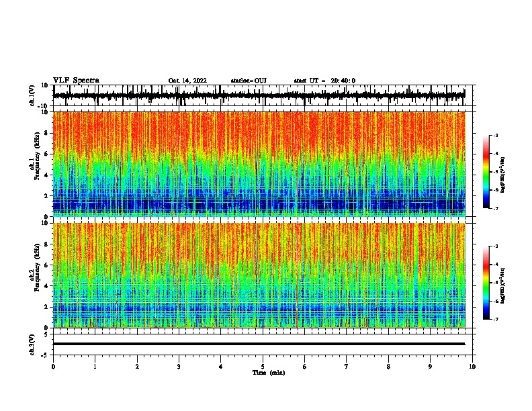Select the date text "Oct. 14, 2022"
The height and width of the screenshot is (411, 532).
pos(187,81)
